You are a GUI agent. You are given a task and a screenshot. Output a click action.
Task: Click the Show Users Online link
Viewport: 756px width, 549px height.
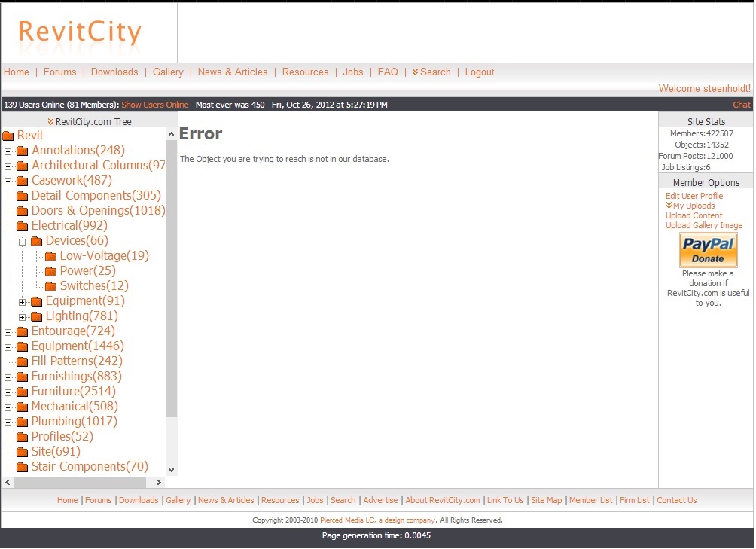(155, 105)
